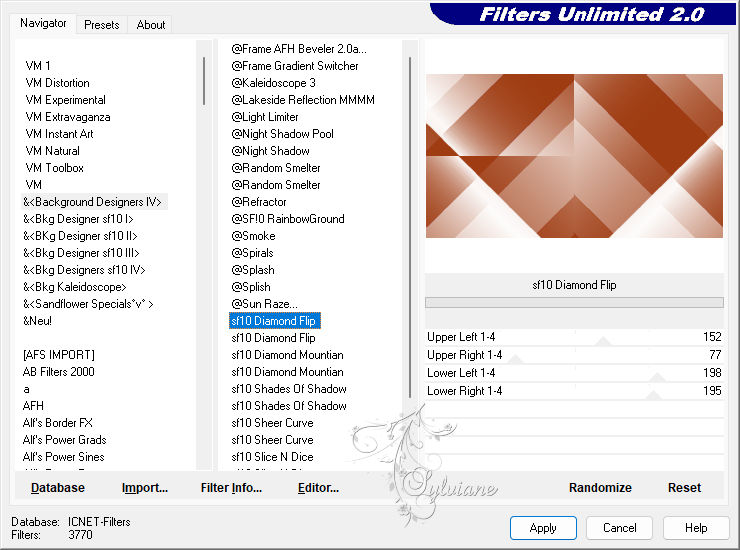The image size is (740, 550).
Task: Select Alf's Power Sines category
Action: click(63, 457)
